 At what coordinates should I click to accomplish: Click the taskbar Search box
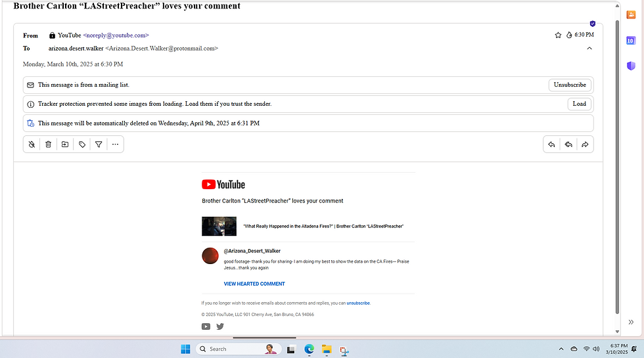(238, 349)
